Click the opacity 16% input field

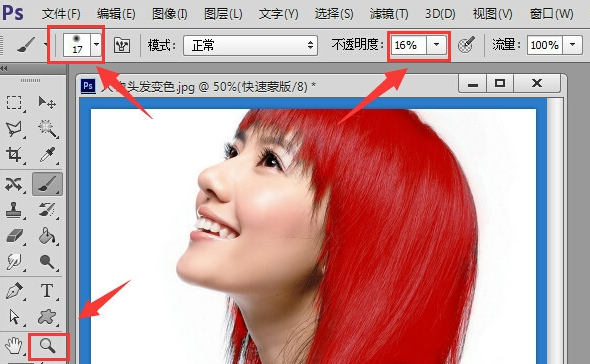tap(409, 45)
